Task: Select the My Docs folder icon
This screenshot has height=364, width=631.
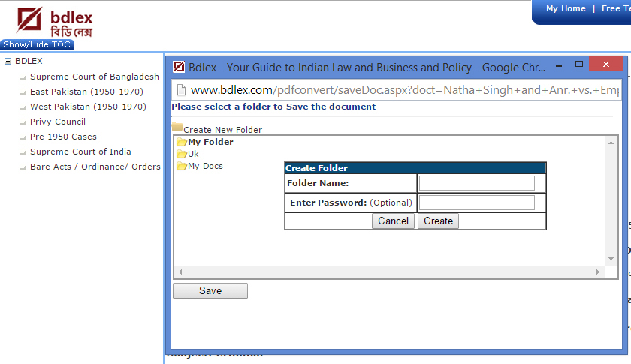Action: click(x=182, y=166)
